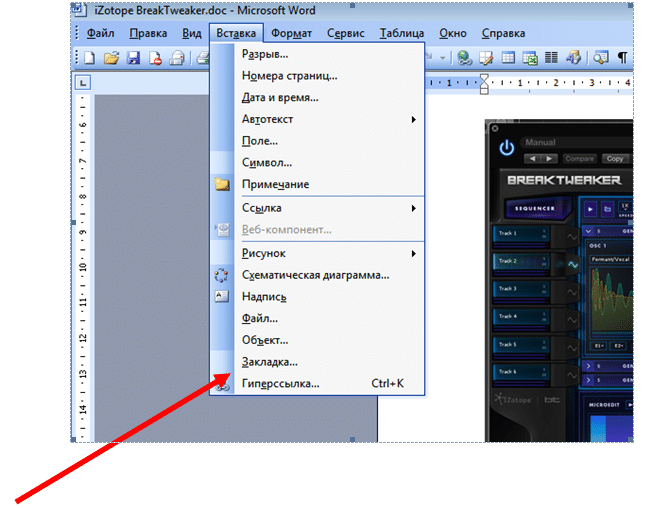Image resolution: width=648 pixels, height=508 pixels.
Task: Click the Drawing toolbar icon
Action: (573, 58)
